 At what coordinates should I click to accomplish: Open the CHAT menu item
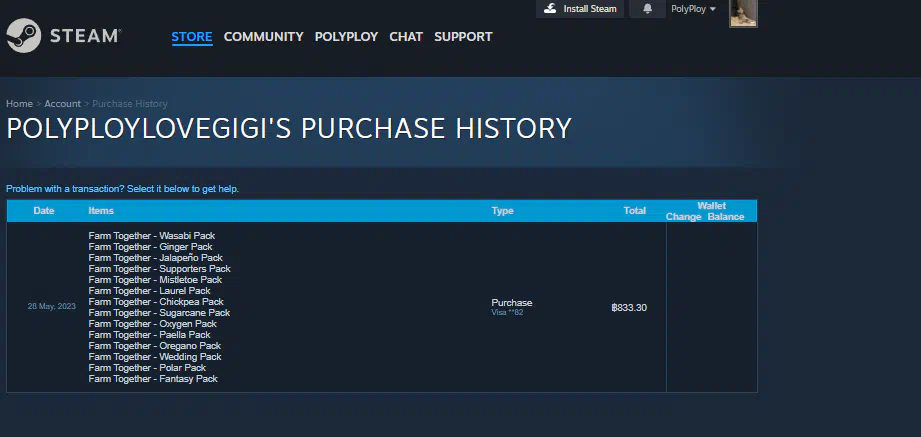point(406,37)
